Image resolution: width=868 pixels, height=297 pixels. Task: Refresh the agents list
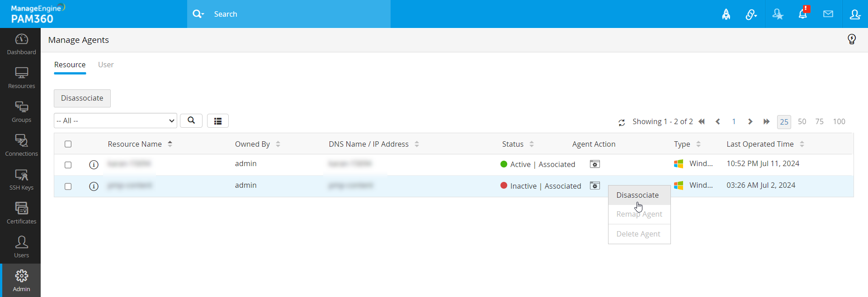point(622,122)
